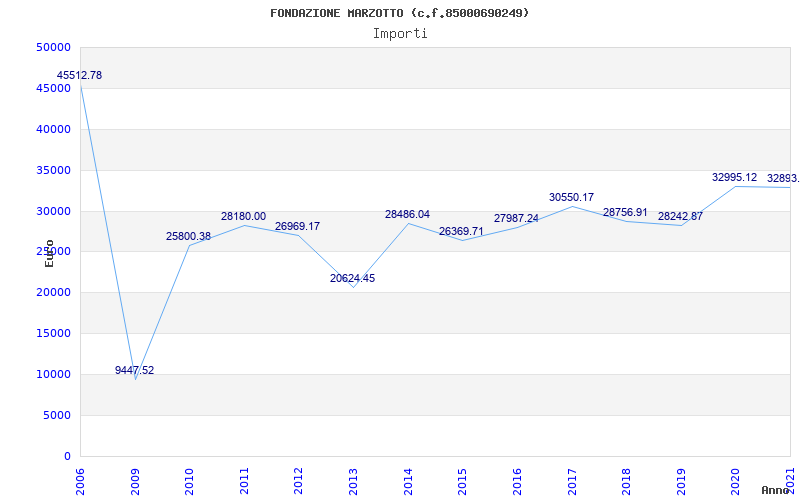Select the value 28756.91
This screenshot has height=500, width=800.
[x=625, y=212]
